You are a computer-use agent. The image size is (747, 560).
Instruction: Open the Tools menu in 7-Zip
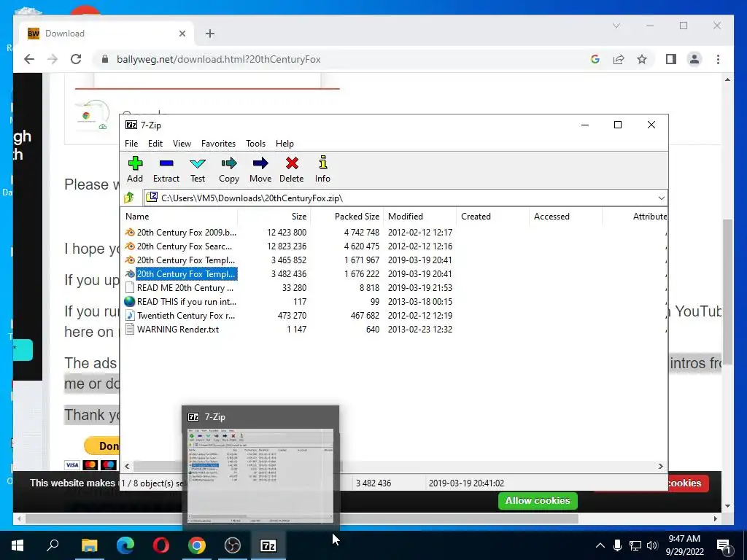(255, 144)
